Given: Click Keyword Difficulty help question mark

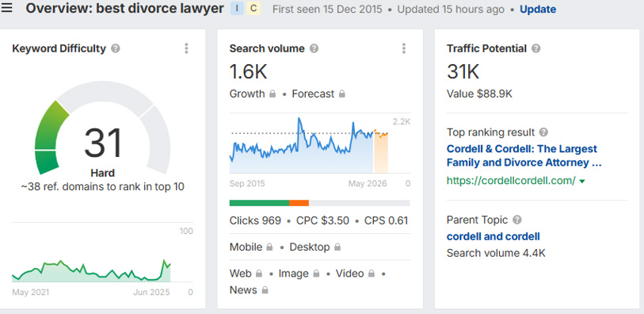Looking at the screenshot, I should pyautogui.click(x=116, y=49).
